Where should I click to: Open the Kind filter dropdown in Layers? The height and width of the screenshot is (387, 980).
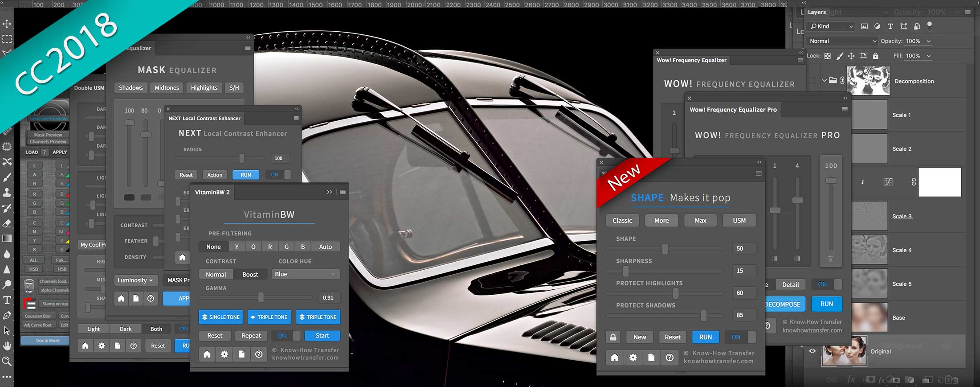tap(831, 26)
